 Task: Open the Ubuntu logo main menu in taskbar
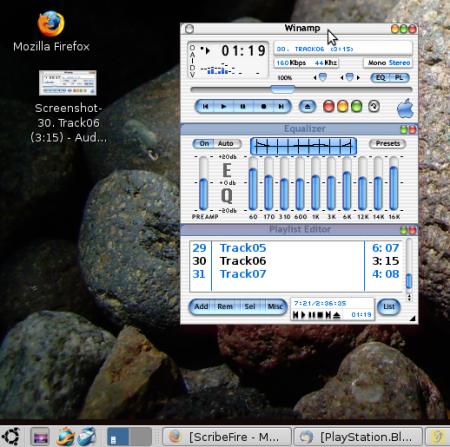coord(12,436)
